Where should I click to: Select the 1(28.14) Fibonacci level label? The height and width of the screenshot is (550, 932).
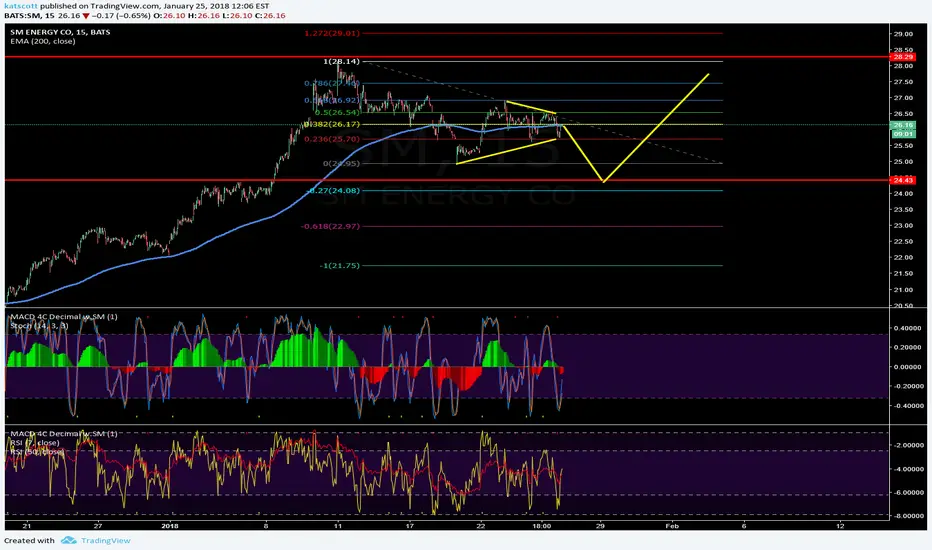341,61
